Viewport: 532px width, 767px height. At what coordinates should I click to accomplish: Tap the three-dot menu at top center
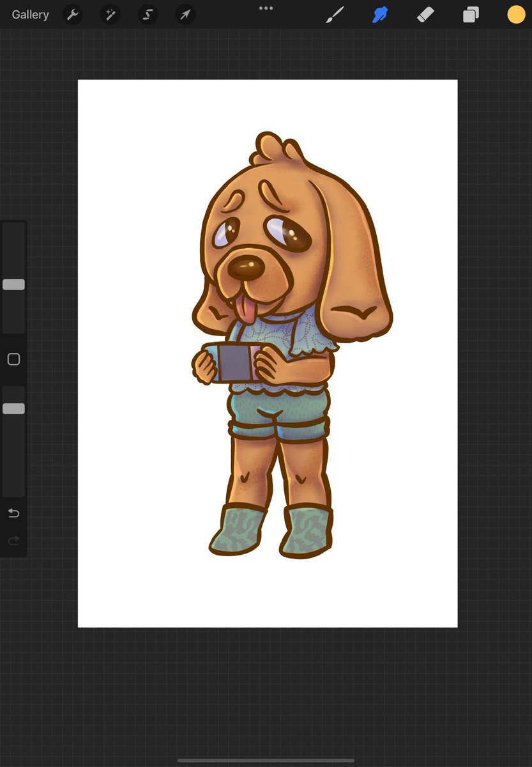point(266,8)
